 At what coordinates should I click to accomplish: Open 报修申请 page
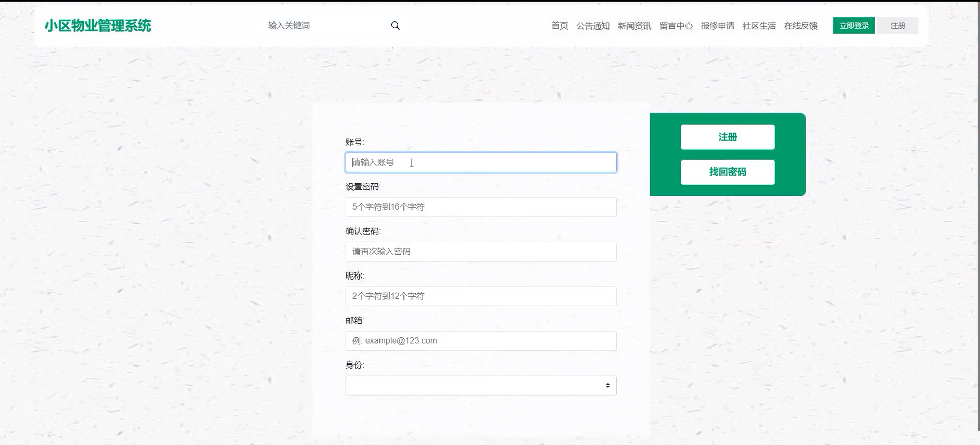pos(717,26)
